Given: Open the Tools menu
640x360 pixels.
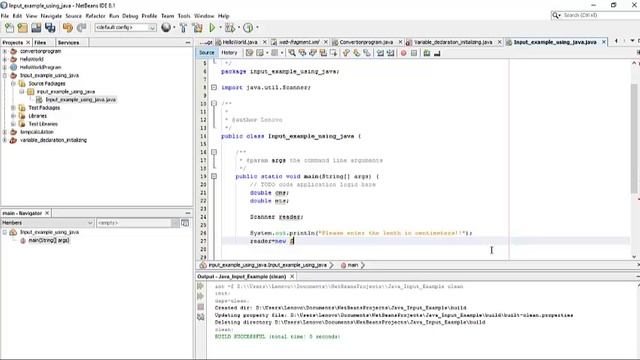Looking at the screenshot, I should pos(184,16).
